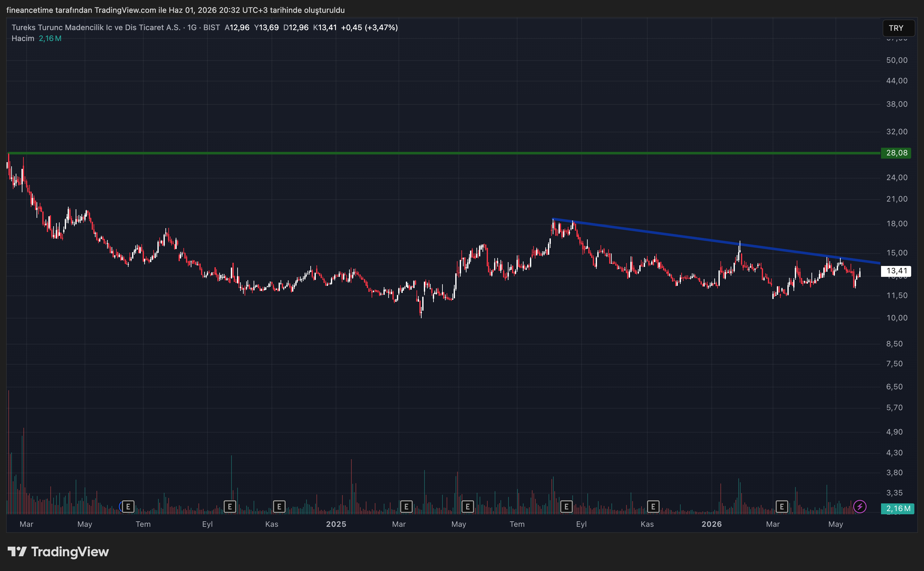The image size is (924, 571).
Task: Click the 38,00 price scale label
Action: tap(897, 104)
